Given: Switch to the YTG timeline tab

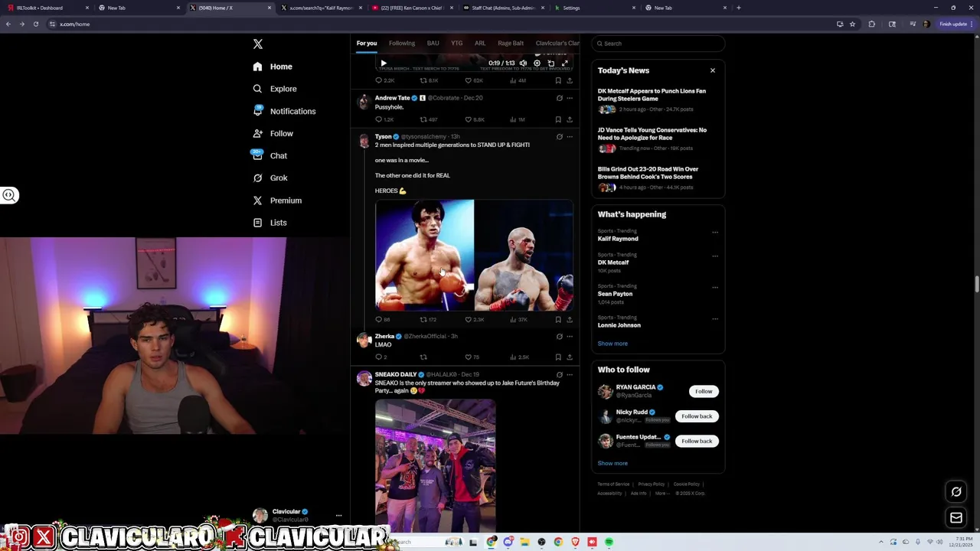Looking at the screenshot, I should click(456, 43).
